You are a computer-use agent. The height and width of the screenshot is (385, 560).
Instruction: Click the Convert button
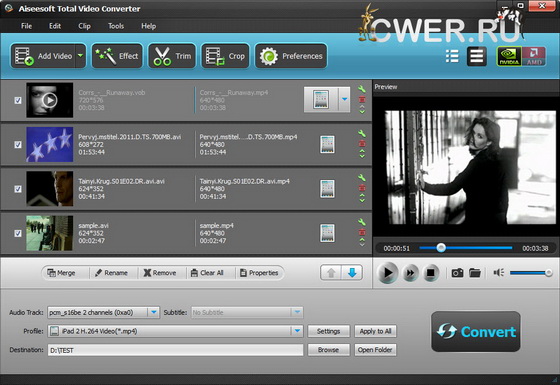pyautogui.click(x=476, y=331)
